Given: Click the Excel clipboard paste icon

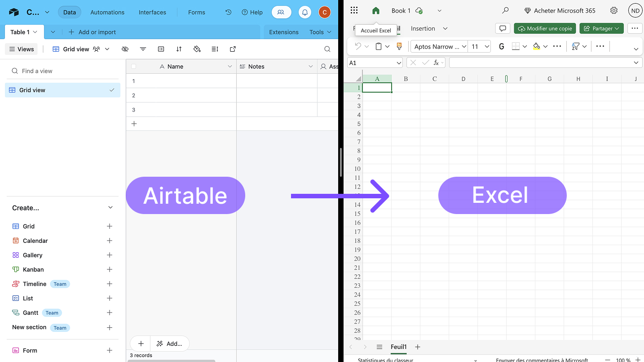Looking at the screenshot, I should pyautogui.click(x=379, y=46).
